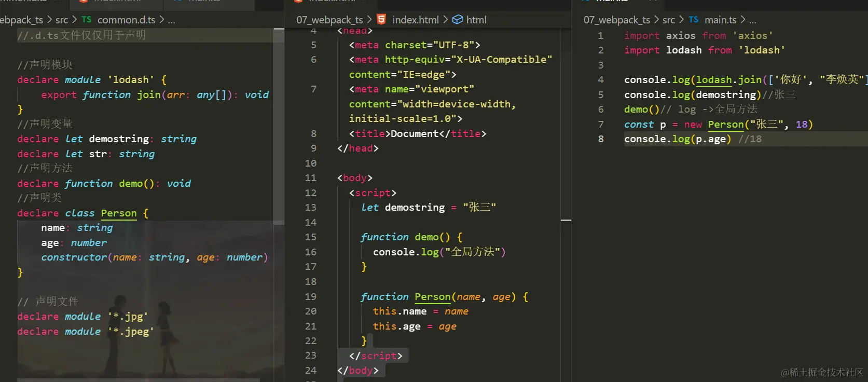Image resolution: width=868 pixels, height=382 pixels.
Task: Open main.ts breadcrumb item
Action: (721, 20)
